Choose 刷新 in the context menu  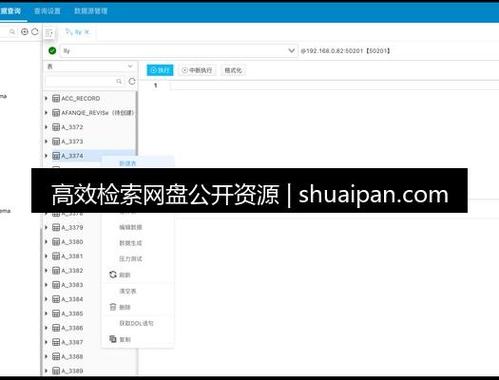pos(125,275)
